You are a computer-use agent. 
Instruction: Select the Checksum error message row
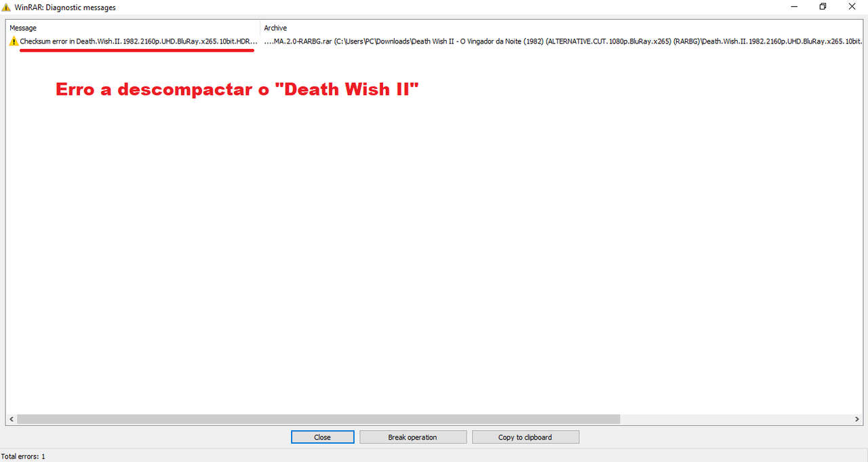[434, 41]
